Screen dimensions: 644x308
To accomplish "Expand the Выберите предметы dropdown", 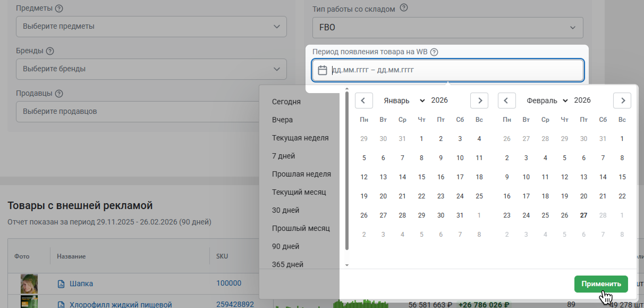I will [151, 27].
